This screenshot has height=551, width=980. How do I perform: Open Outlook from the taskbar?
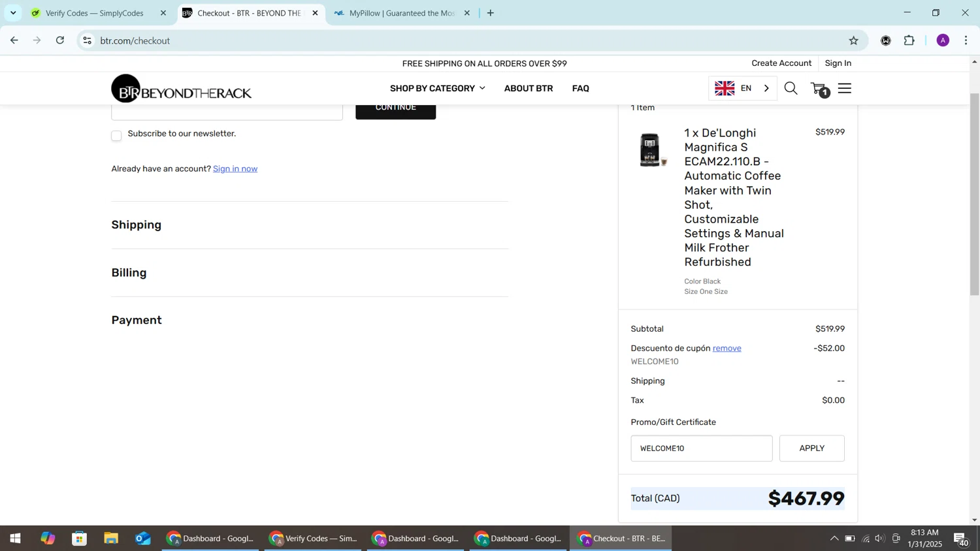coord(143,539)
